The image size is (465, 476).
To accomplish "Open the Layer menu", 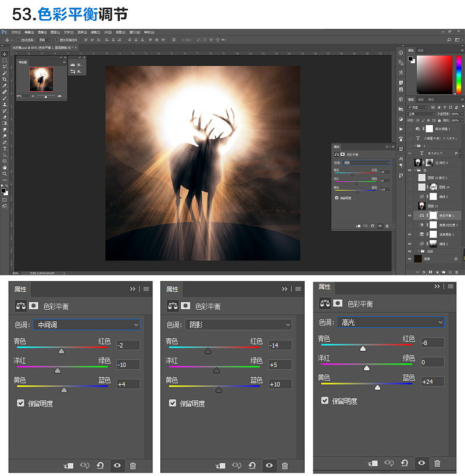I will pyautogui.click(x=55, y=32).
